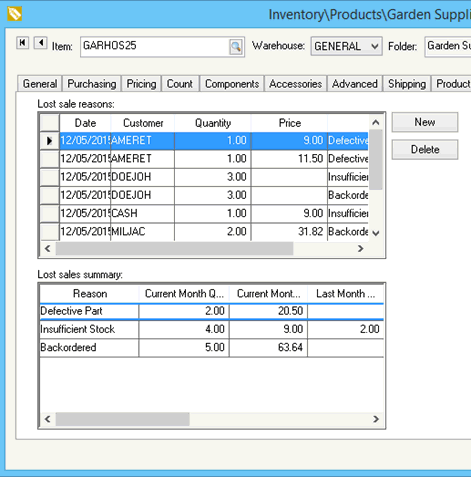Click the row selector for the MILJAC row
The image size is (471, 477).
tap(50, 232)
